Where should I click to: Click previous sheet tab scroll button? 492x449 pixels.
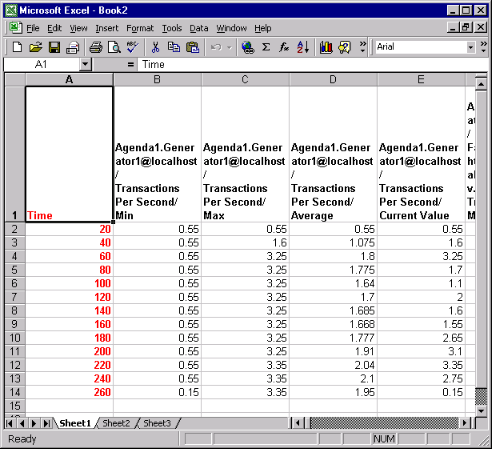(x=22, y=423)
